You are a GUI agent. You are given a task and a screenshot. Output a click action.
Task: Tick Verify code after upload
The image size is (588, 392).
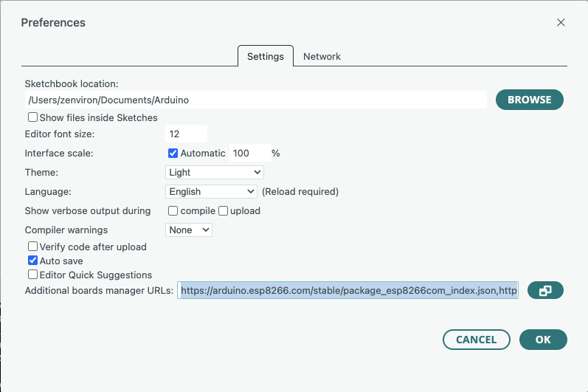click(33, 247)
